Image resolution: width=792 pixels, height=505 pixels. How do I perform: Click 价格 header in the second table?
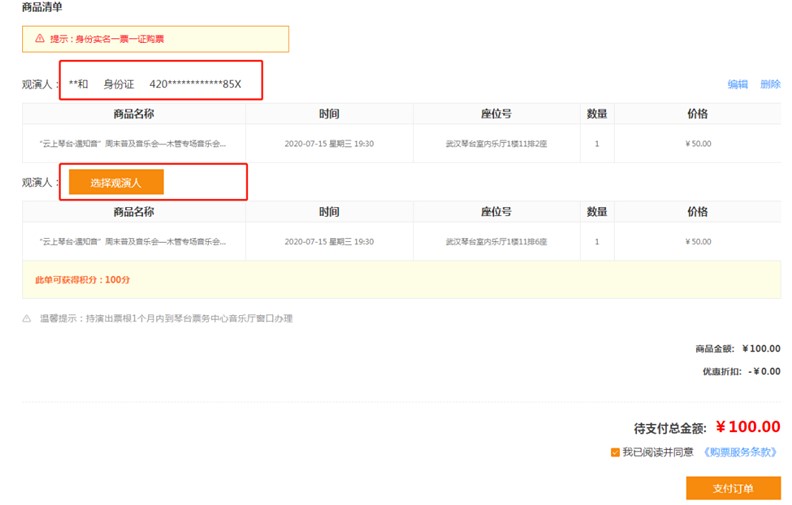(x=698, y=212)
